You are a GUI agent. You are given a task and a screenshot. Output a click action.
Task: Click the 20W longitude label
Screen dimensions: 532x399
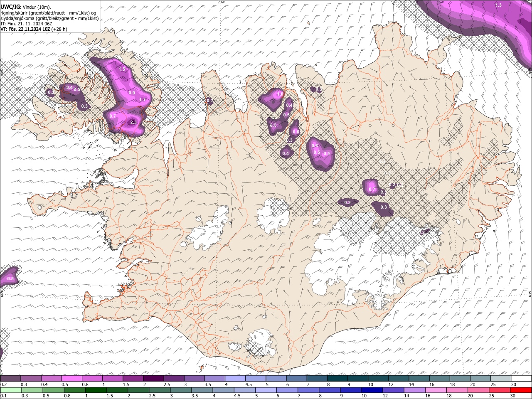coord(221,2)
